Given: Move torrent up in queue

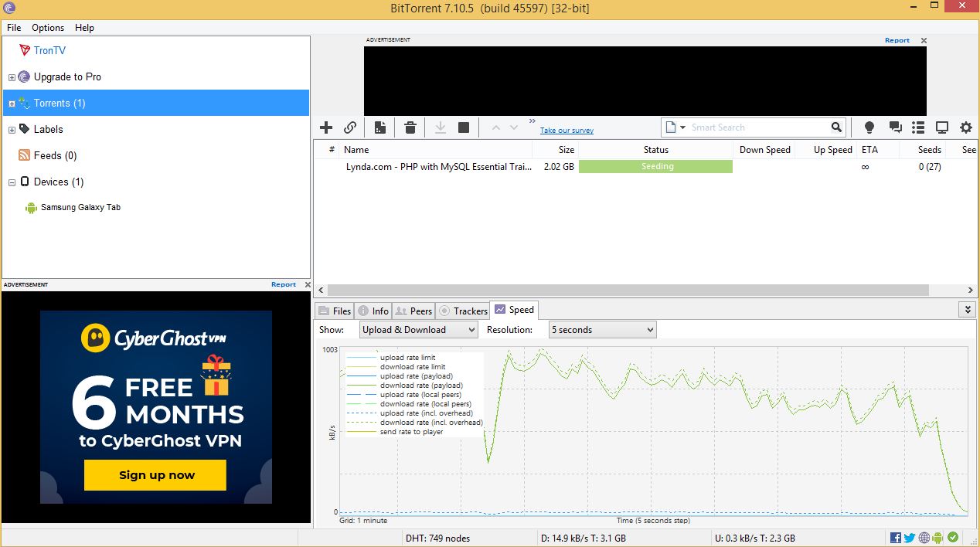Looking at the screenshot, I should pos(495,127).
